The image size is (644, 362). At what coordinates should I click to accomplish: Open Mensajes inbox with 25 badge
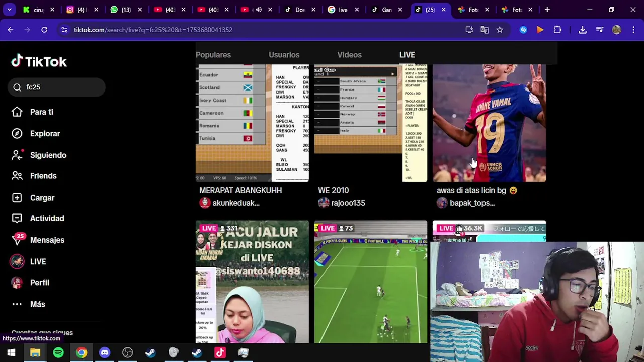tap(38, 240)
